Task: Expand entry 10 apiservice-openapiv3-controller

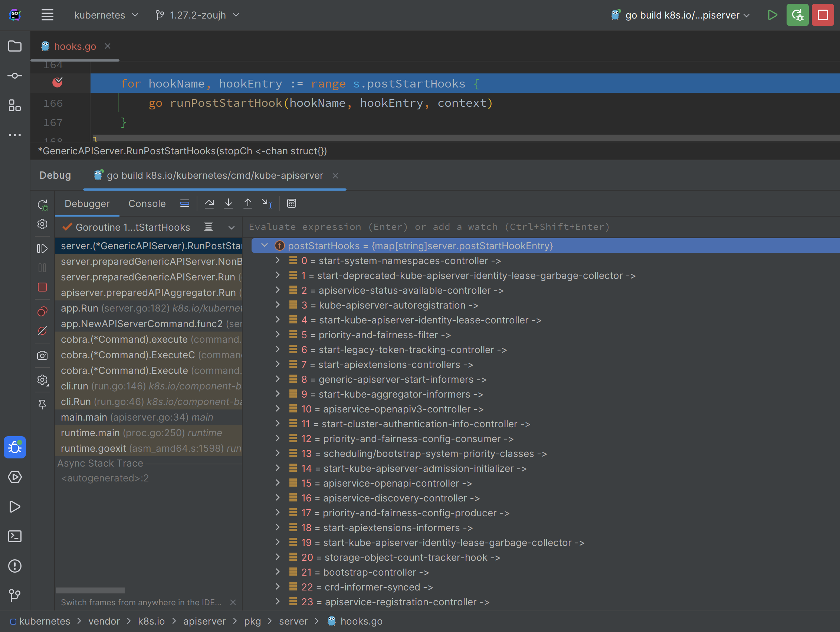Action: click(278, 408)
